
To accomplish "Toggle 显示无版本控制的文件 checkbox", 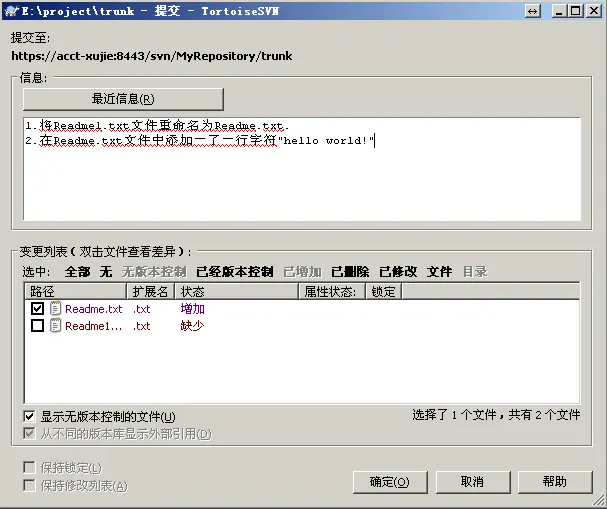I will click(x=29, y=416).
